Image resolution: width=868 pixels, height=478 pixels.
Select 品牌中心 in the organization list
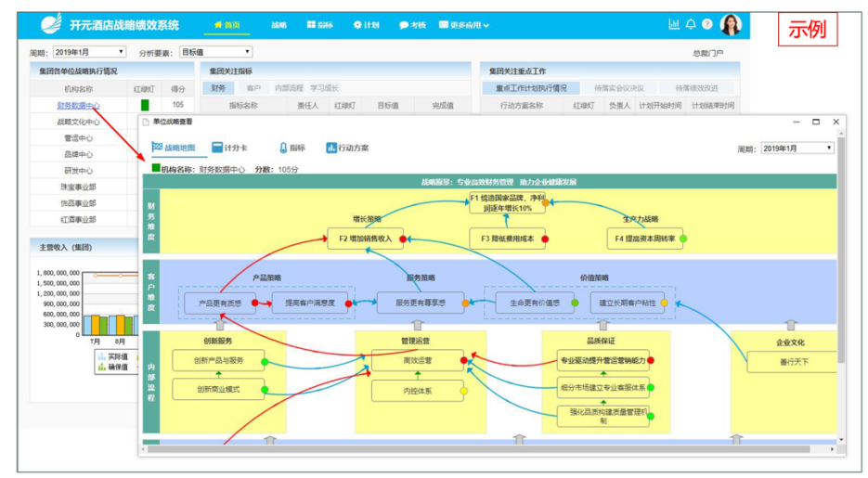point(79,154)
